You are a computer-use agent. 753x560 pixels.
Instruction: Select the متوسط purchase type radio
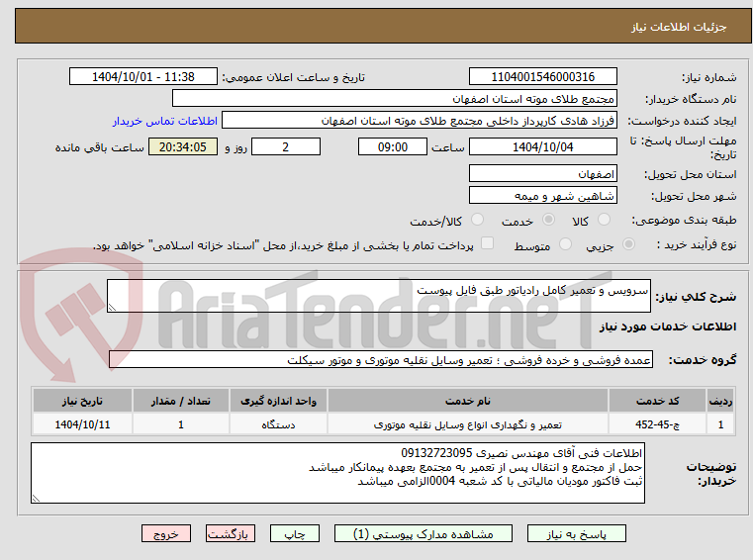(565, 244)
